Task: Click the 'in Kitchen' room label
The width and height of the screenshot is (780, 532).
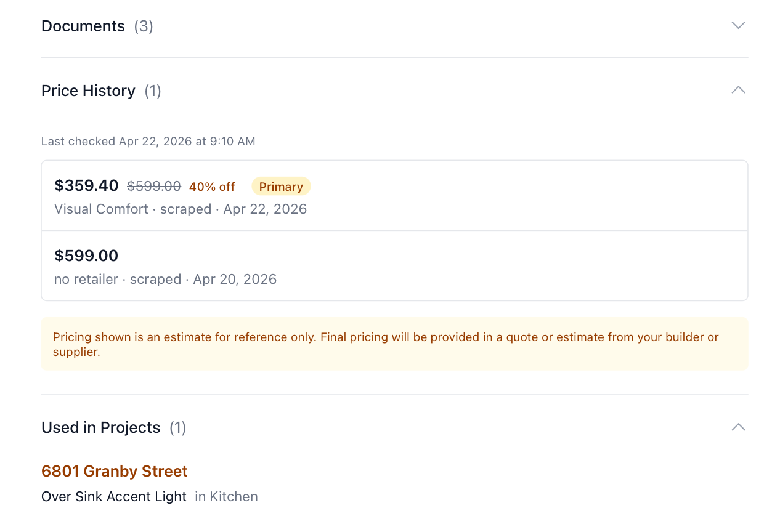Action: tap(226, 497)
